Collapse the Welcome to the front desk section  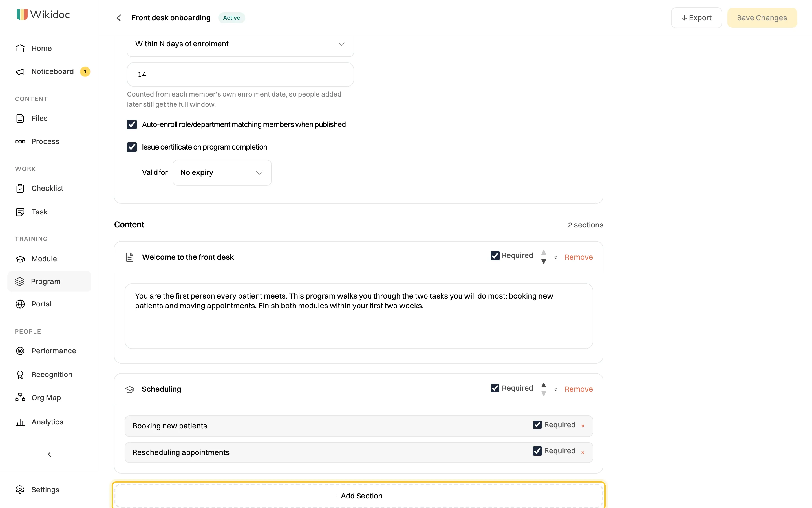[x=556, y=257]
